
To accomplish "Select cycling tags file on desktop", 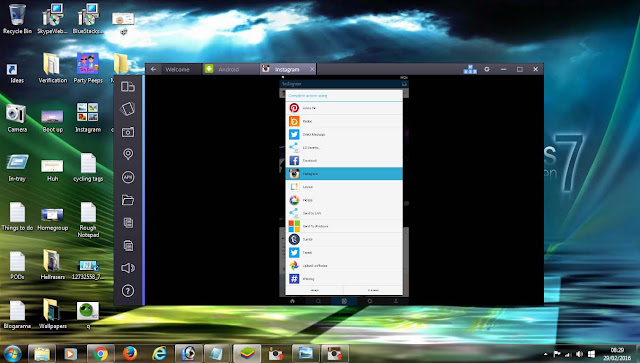I will click(x=88, y=167).
